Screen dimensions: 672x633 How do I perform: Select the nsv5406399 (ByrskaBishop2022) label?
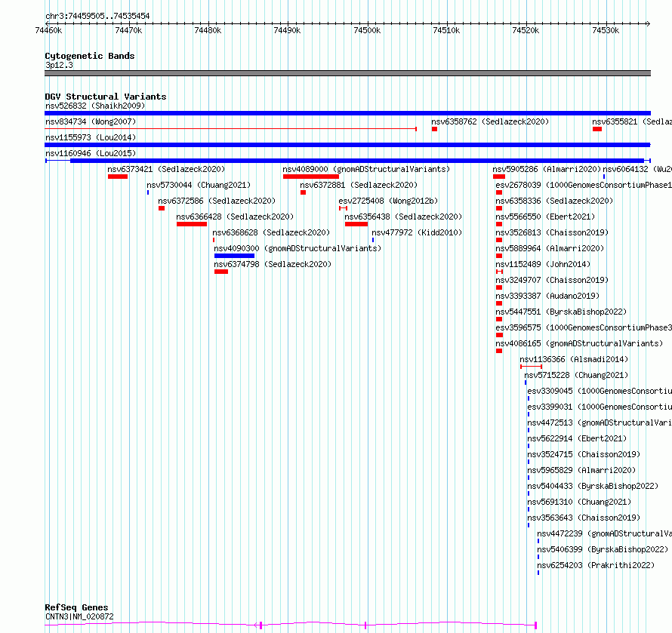point(603,549)
